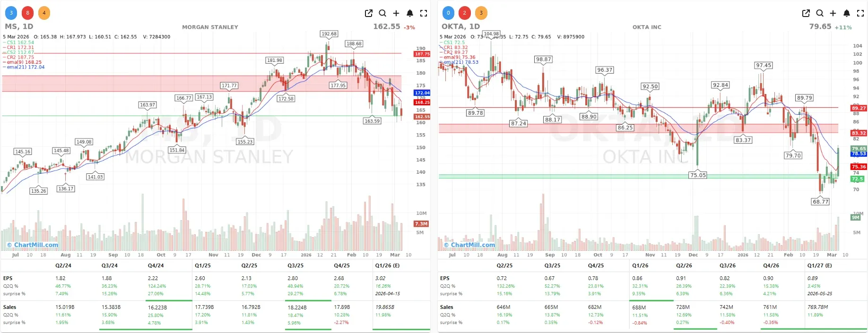
Task: Click the estimated sales 19.865B in the MS table
Action: [385, 307]
